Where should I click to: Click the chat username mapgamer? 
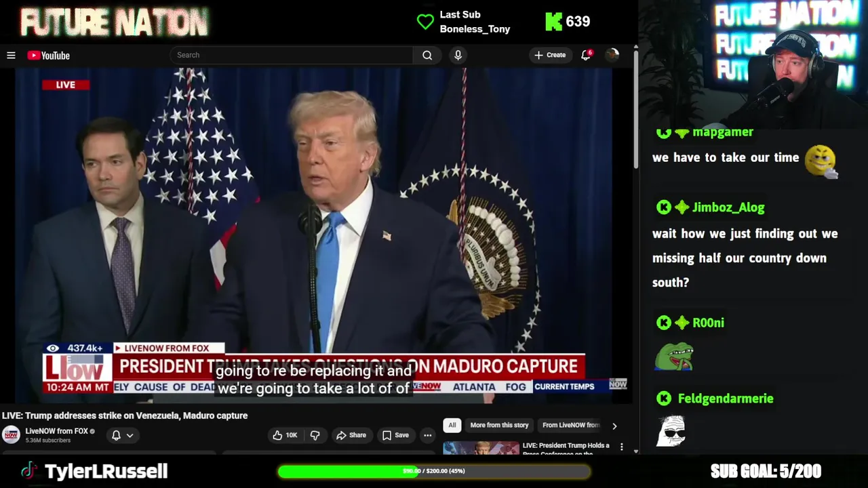[x=723, y=132]
